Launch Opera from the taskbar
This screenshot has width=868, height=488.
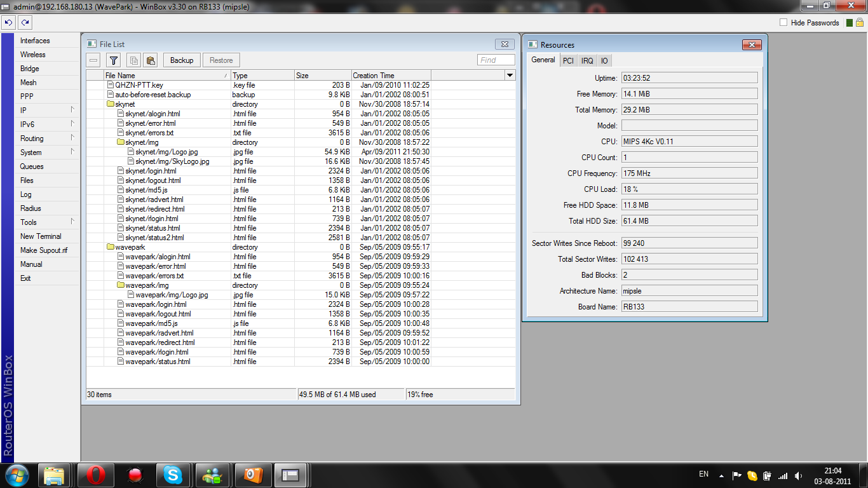95,475
